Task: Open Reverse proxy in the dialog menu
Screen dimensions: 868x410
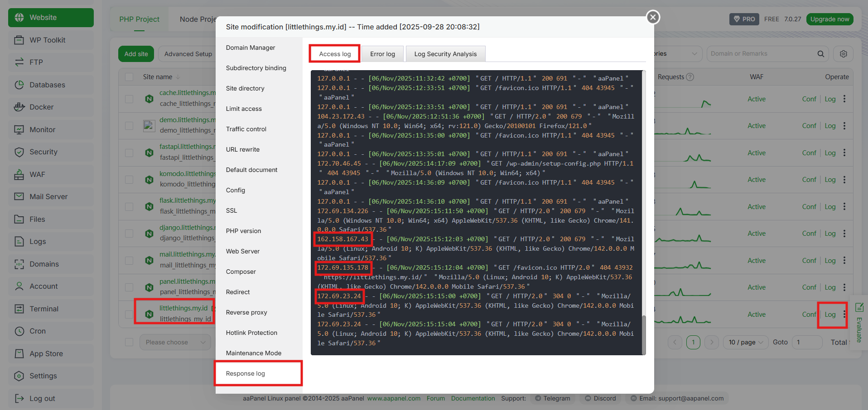Action: click(246, 312)
